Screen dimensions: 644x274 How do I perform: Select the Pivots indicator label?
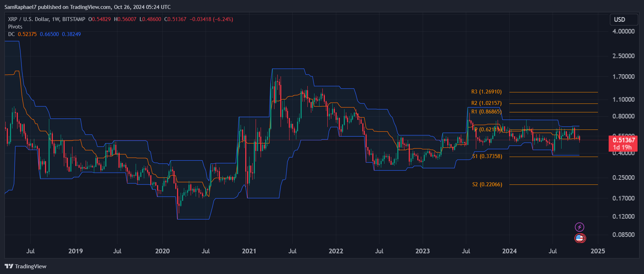click(15, 27)
